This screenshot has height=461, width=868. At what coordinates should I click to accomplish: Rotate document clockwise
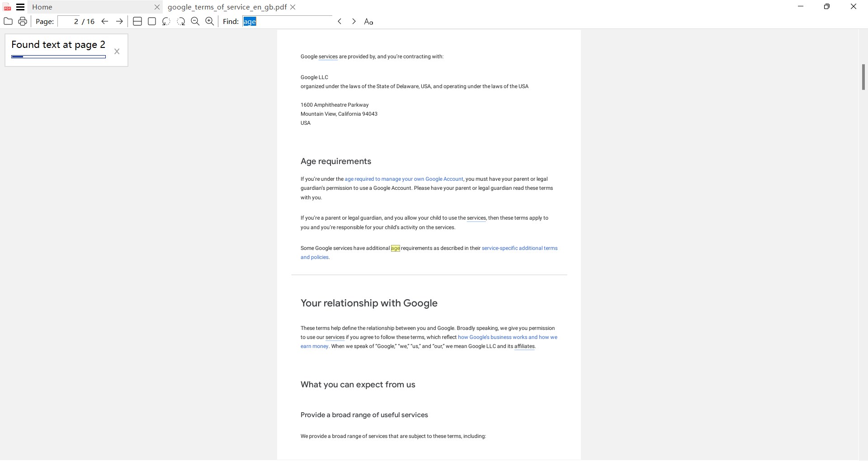coord(181,21)
